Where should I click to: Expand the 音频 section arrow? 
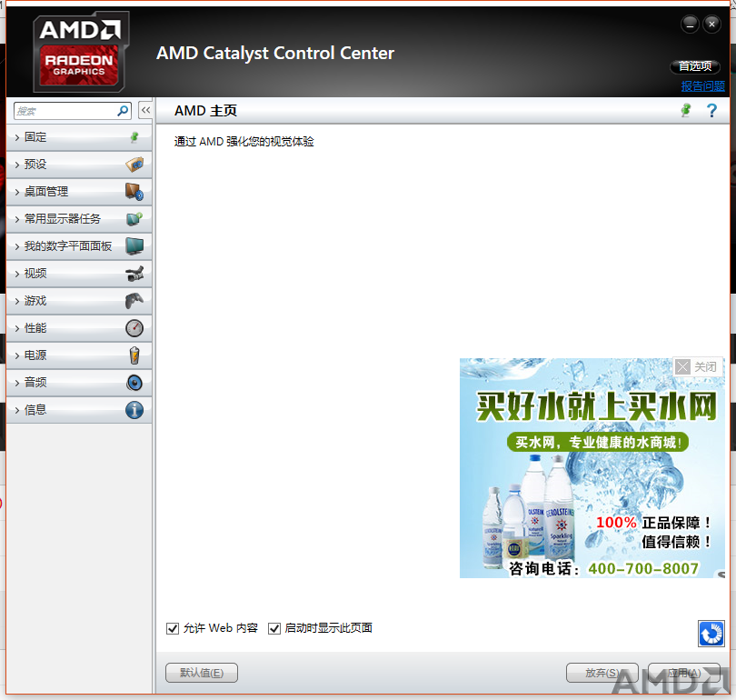(17, 383)
